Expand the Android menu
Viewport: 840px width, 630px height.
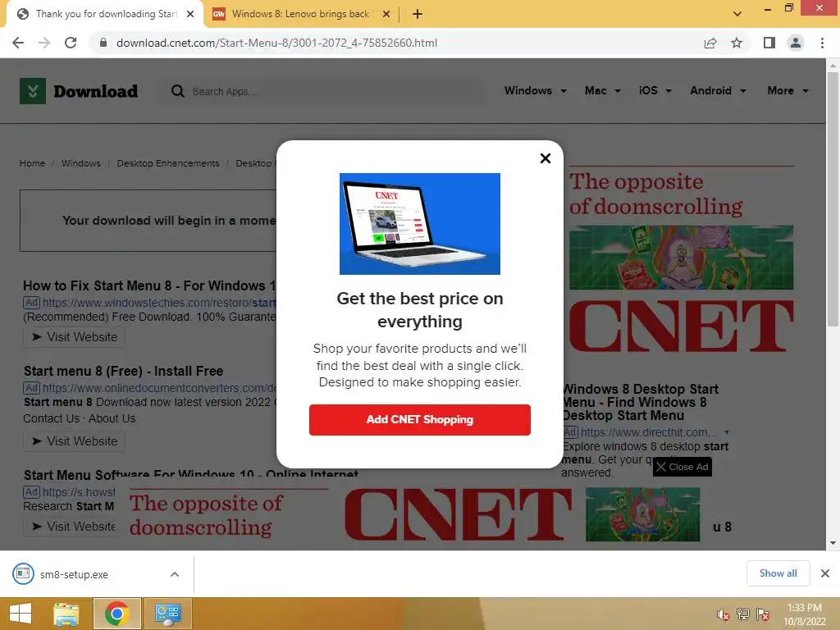[x=718, y=90]
